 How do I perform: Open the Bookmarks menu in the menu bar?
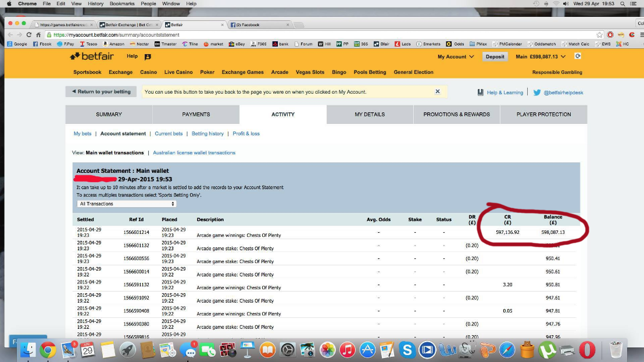click(x=122, y=3)
